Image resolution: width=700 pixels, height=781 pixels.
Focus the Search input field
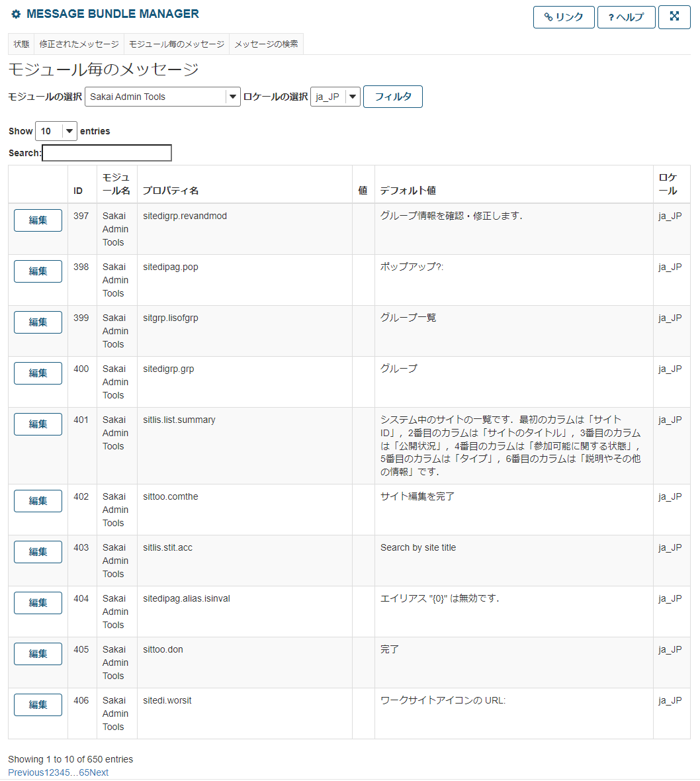(107, 153)
